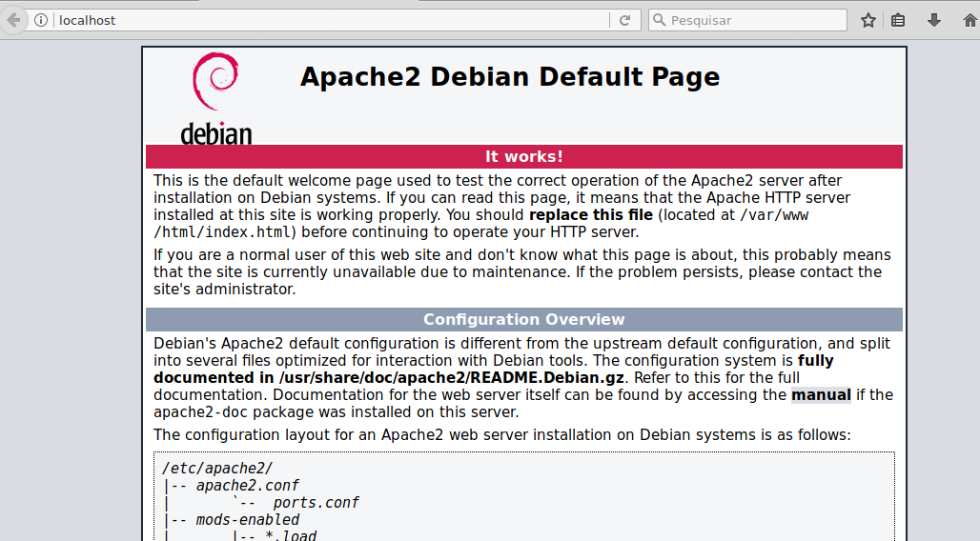The image size is (980, 541).
Task: Click the Apache2 Debian Default Page heading
Action: click(510, 77)
